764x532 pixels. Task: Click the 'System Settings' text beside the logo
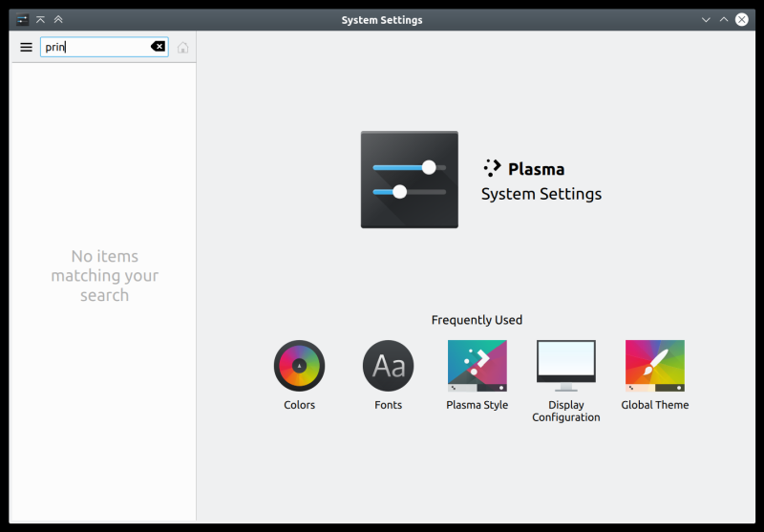click(x=541, y=194)
